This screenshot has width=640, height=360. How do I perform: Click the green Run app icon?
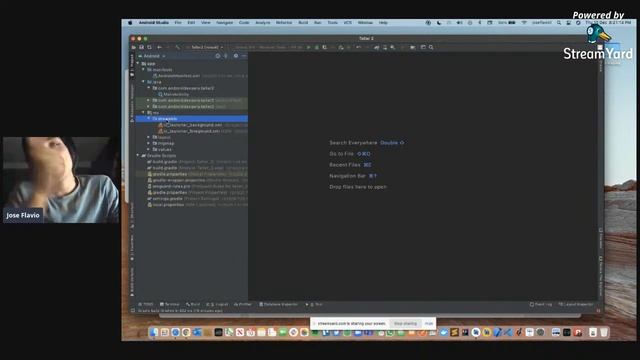pyautogui.click(x=309, y=47)
